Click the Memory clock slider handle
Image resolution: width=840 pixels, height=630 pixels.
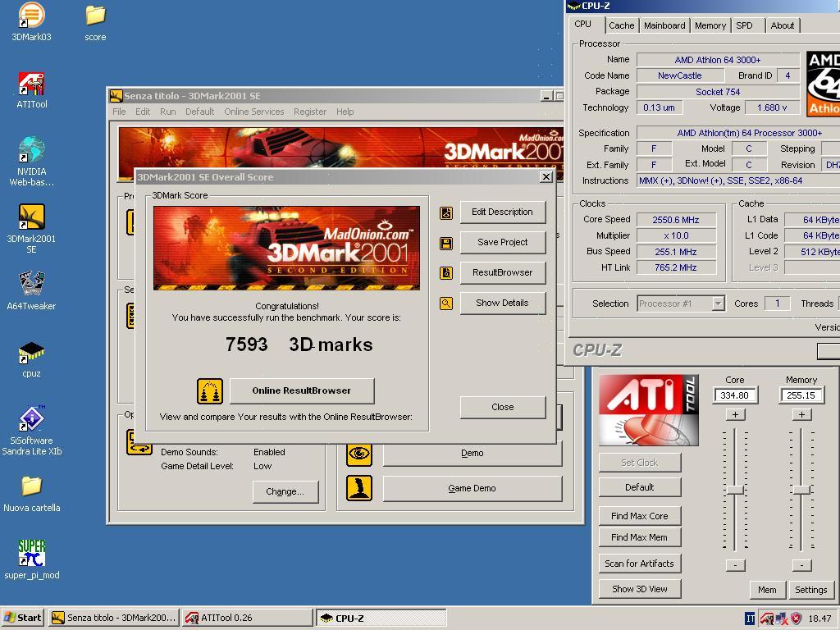(801, 490)
